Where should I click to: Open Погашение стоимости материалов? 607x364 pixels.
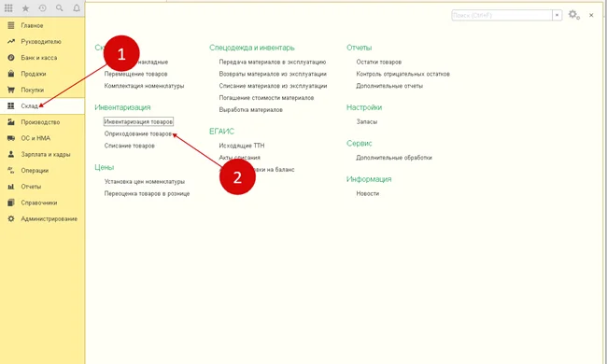click(x=266, y=98)
